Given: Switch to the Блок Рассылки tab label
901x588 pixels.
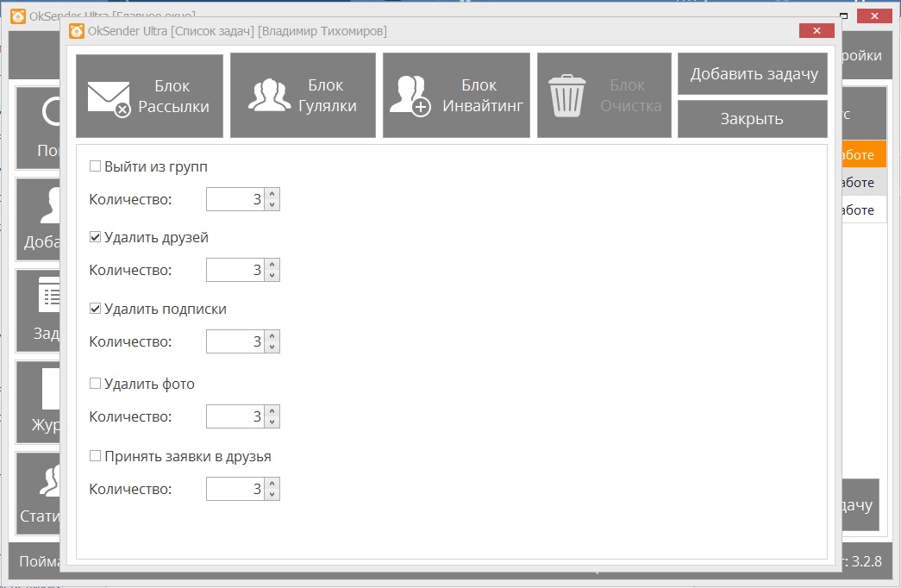Looking at the screenshot, I should (172, 96).
